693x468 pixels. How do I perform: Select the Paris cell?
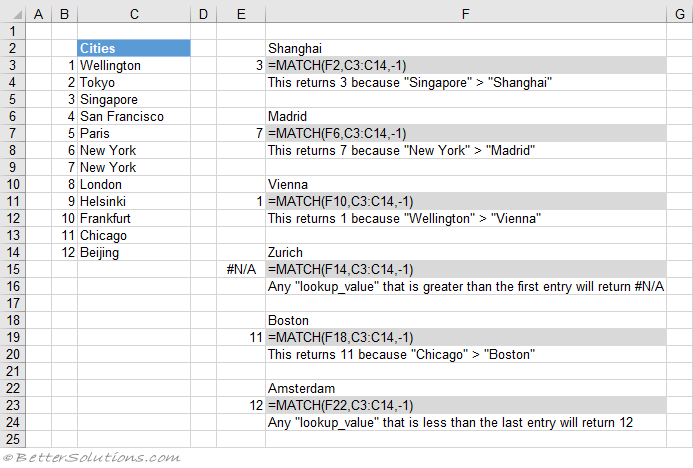pos(134,133)
